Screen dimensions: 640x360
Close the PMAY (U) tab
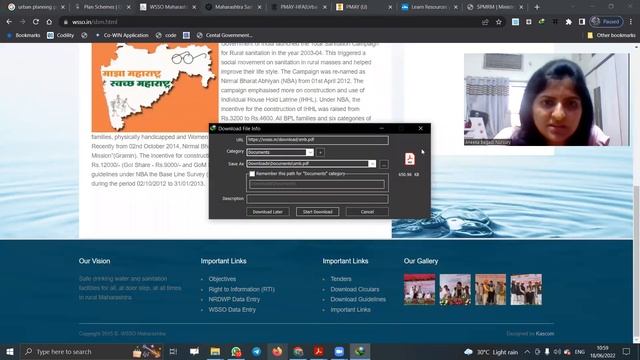click(x=390, y=7)
